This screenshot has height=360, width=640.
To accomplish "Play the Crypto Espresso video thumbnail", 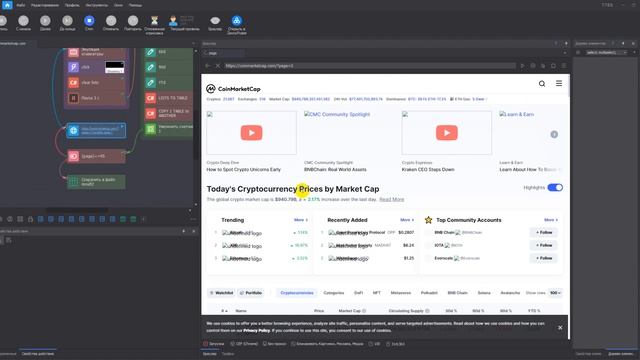I will [x=447, y=133].
